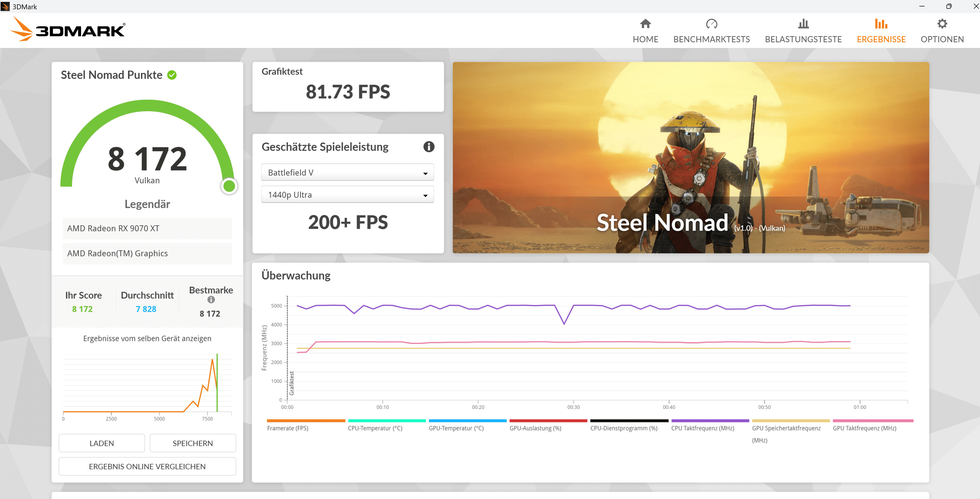Click the Home house icon
Screen dimensions: 980x499
click(x=645, y=24)
